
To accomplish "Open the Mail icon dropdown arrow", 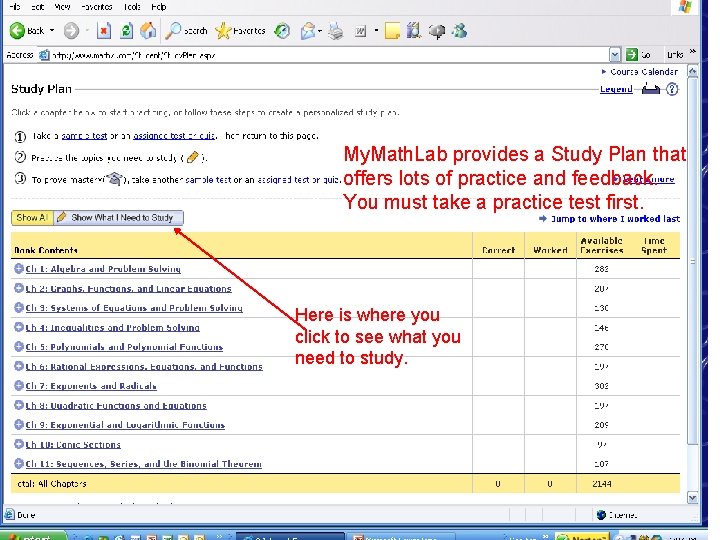I will (x=320, y=31).
